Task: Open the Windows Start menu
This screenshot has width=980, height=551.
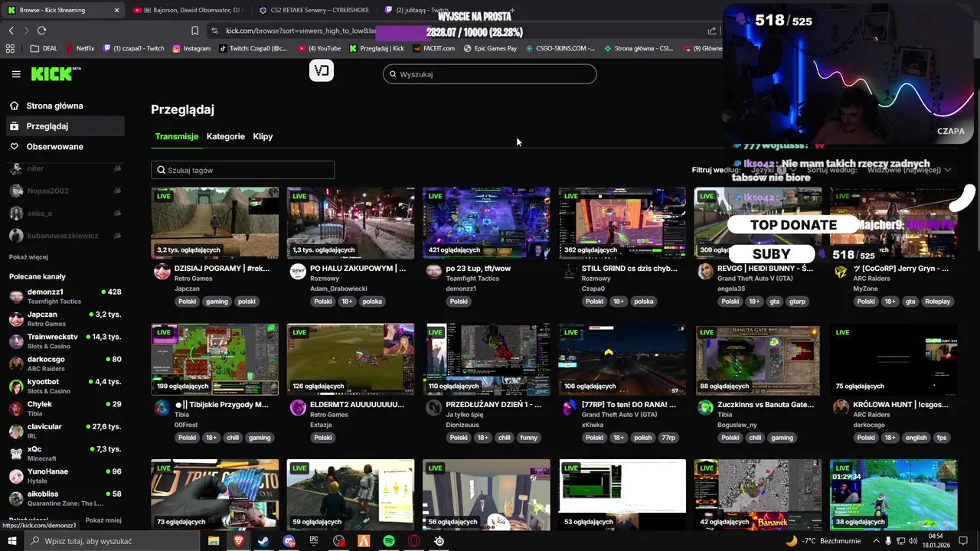Action: click(x=11, y=541)
